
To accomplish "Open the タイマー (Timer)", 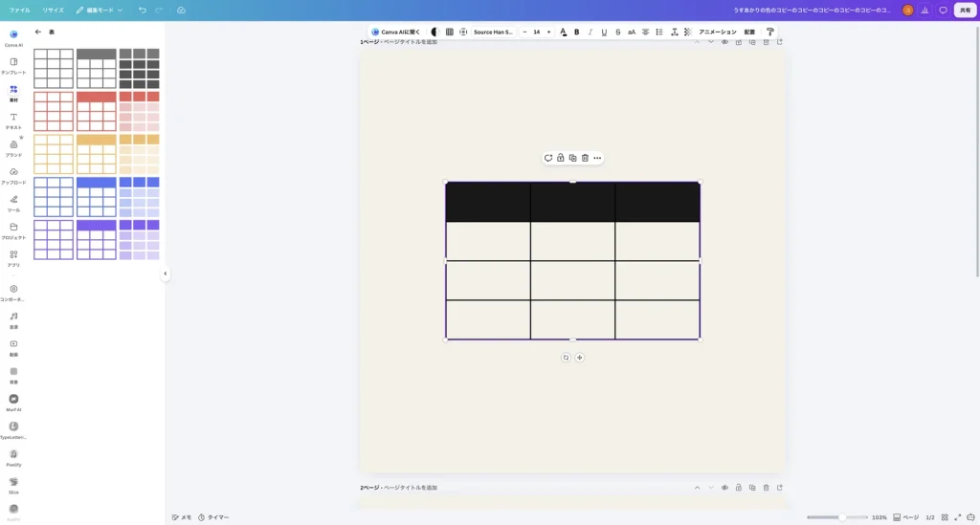I will [x=213, y=517].
